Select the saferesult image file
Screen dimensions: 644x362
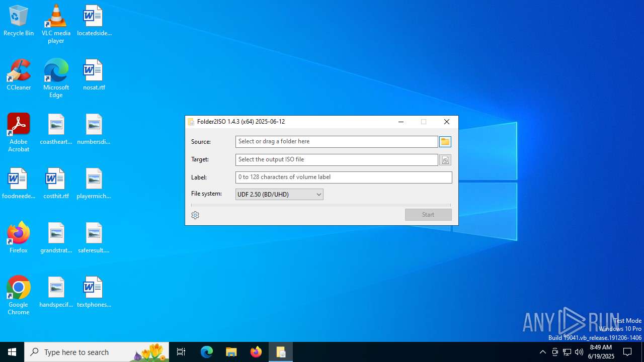point(94,238)
